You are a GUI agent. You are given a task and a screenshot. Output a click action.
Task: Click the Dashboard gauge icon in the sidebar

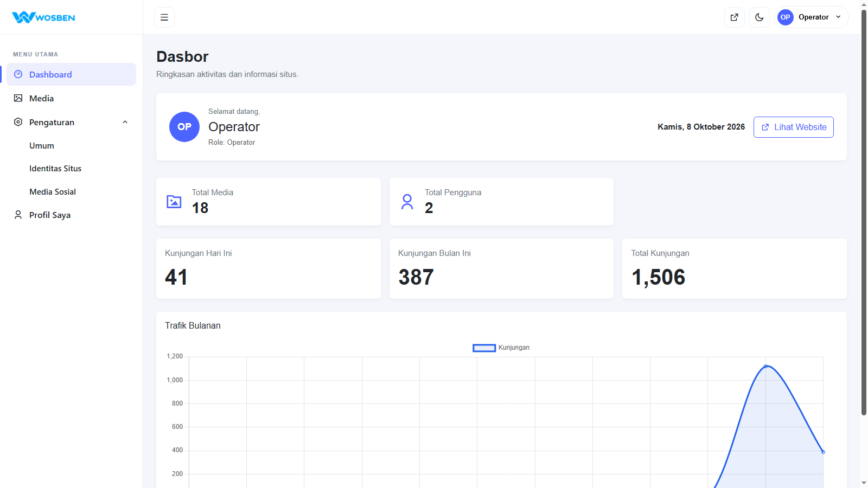coord(18,74)
